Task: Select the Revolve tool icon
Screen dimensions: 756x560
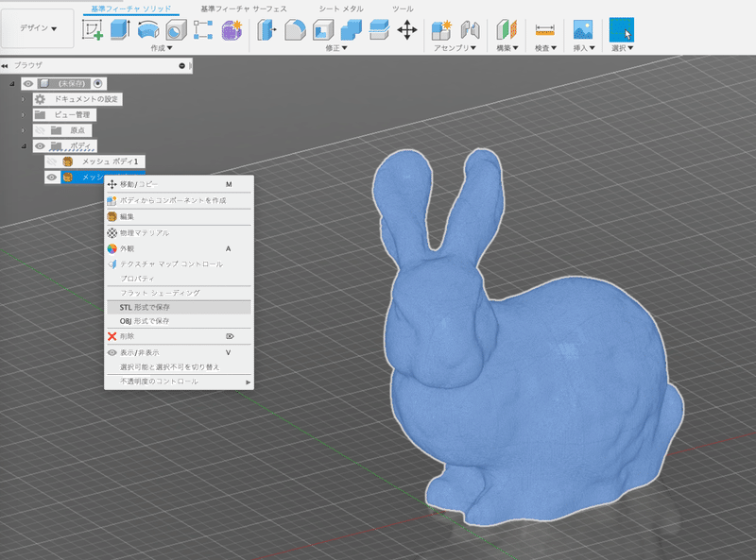Action: [148, 29]
